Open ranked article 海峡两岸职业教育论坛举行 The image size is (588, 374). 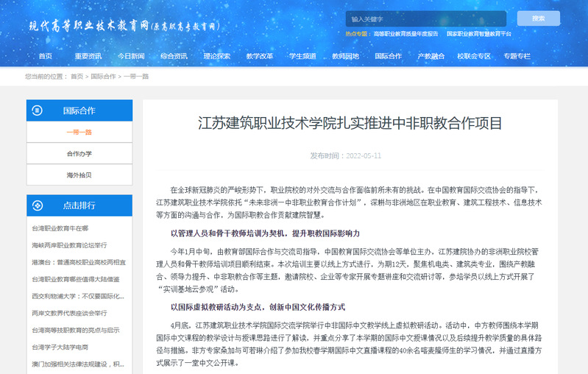click(x=69, y=245)
